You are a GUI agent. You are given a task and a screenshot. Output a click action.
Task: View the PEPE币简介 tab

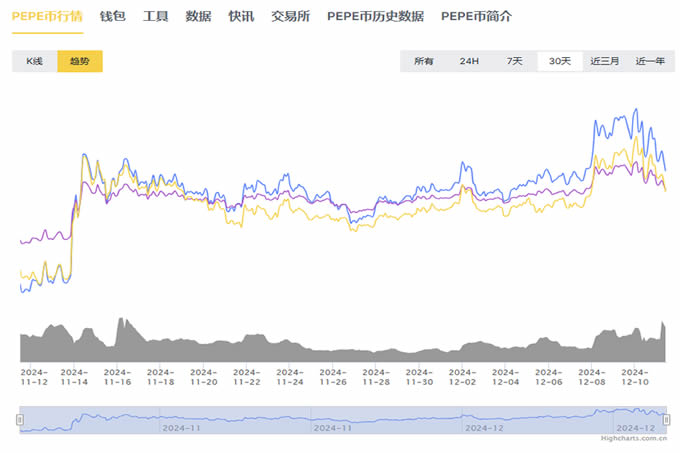point(477,16)
